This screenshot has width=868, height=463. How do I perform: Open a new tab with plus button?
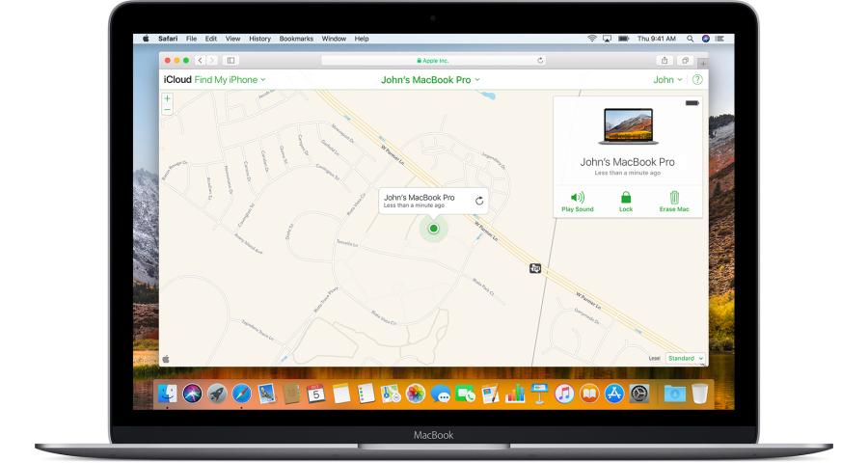[x=703, y=64]
